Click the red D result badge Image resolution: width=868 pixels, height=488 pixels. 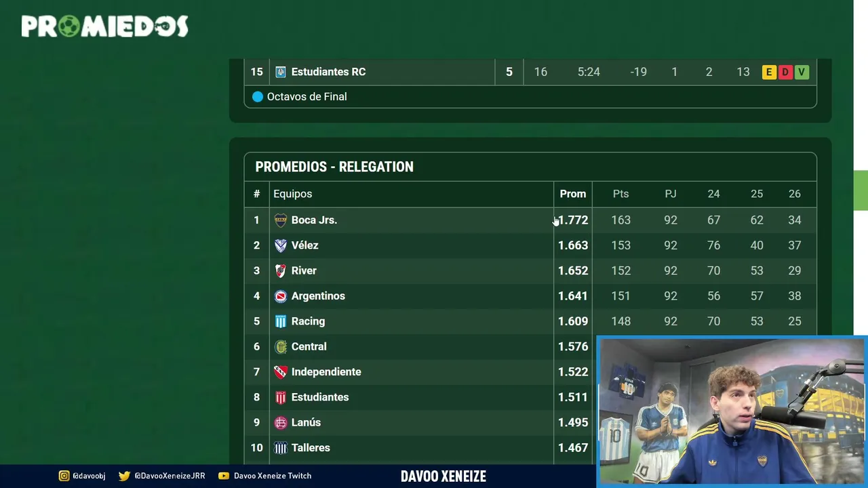point(785,72)
